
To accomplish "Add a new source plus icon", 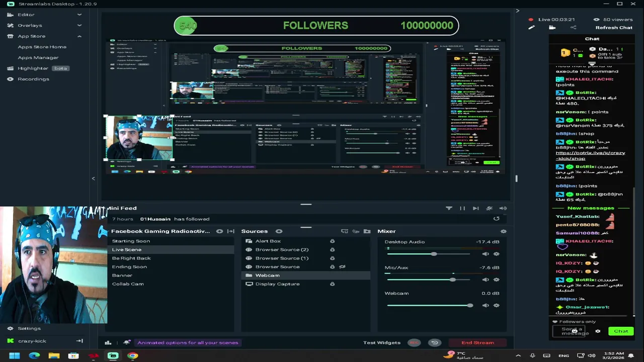I will pos(279,231).
